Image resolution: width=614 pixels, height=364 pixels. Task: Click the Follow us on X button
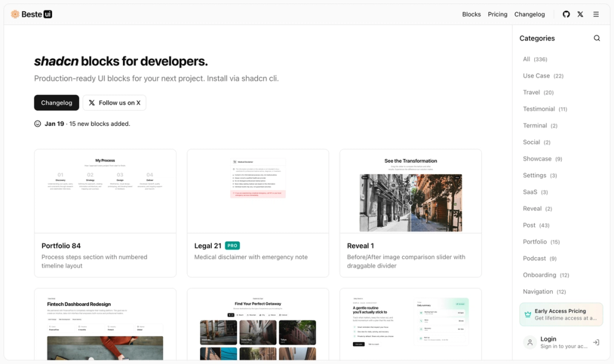115,103
